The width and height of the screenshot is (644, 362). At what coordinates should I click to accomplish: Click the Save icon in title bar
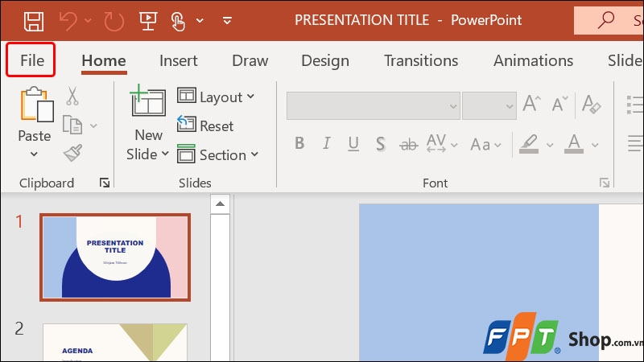(x=34, y=21)
